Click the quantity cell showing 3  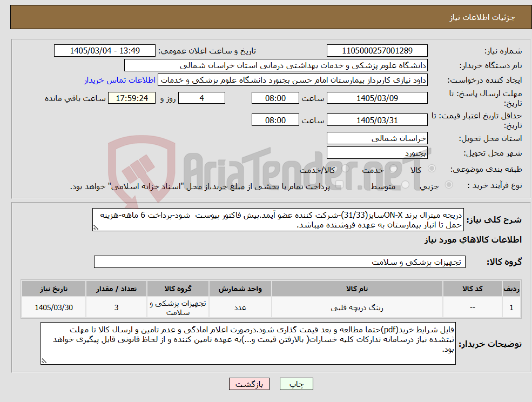coord(116,307)
